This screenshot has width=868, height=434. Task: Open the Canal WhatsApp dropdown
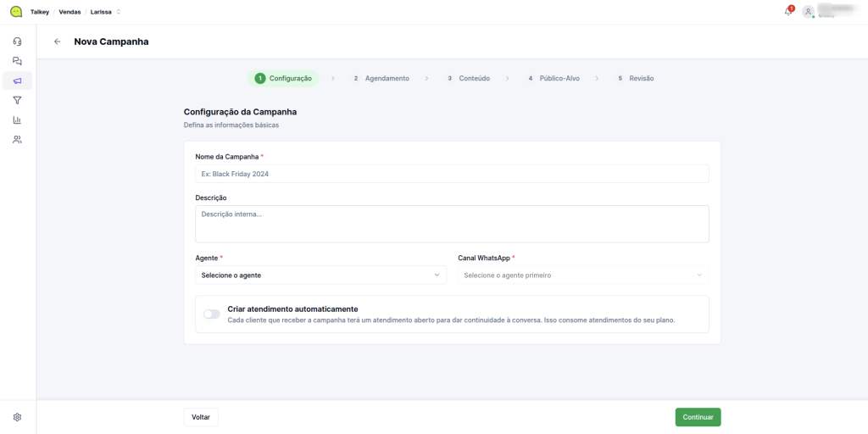[x=583, y=275]
